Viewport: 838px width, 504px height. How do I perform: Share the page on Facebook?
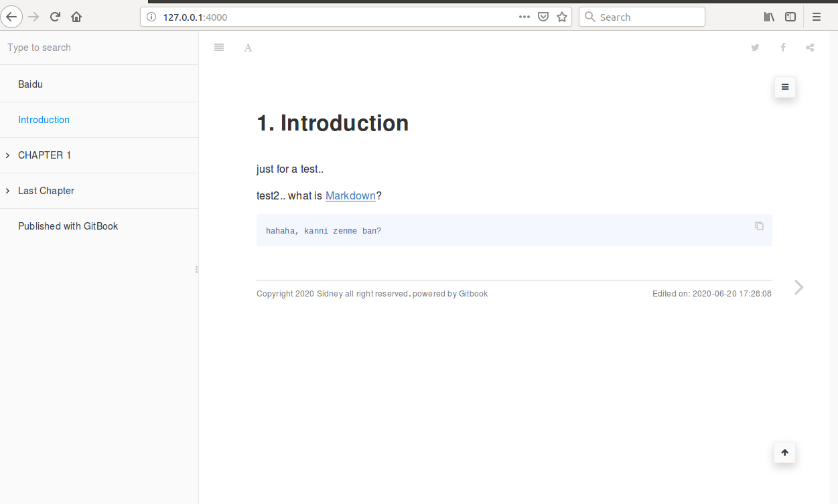coord(782,48)
